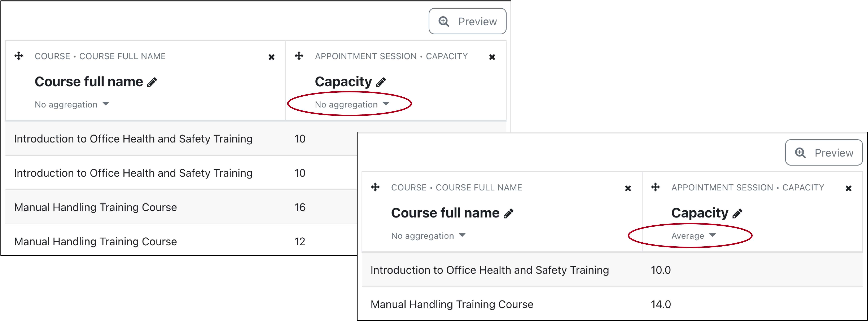Open circled No aggregation dropdown under Capacity
The height and width of the screenshot is (321, 868).
pyautogui.click(x=352, y=104)
